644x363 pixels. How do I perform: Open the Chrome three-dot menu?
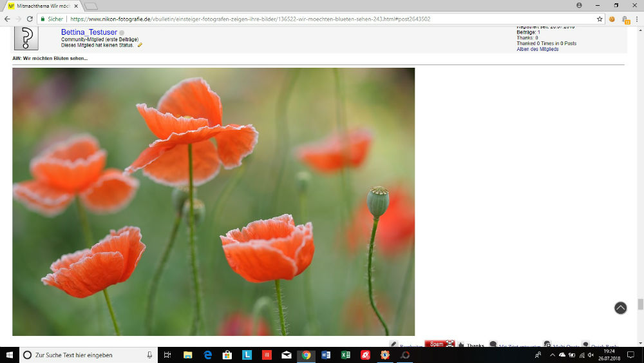[x=637, y=19]
